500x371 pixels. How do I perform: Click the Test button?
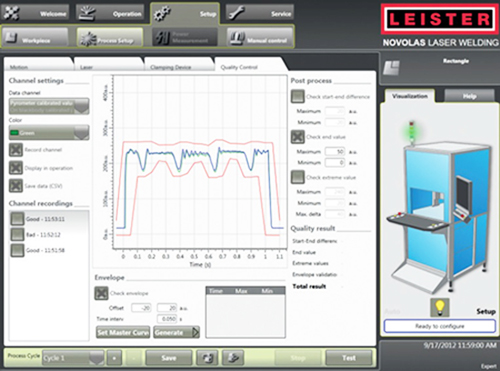pyautogui.click(x=349, y=358)
